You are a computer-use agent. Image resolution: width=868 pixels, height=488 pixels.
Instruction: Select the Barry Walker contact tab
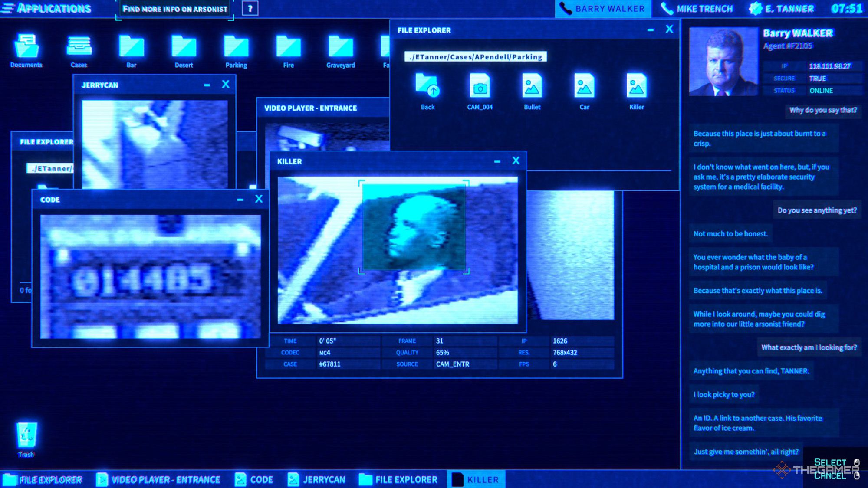tap(603, 9)
